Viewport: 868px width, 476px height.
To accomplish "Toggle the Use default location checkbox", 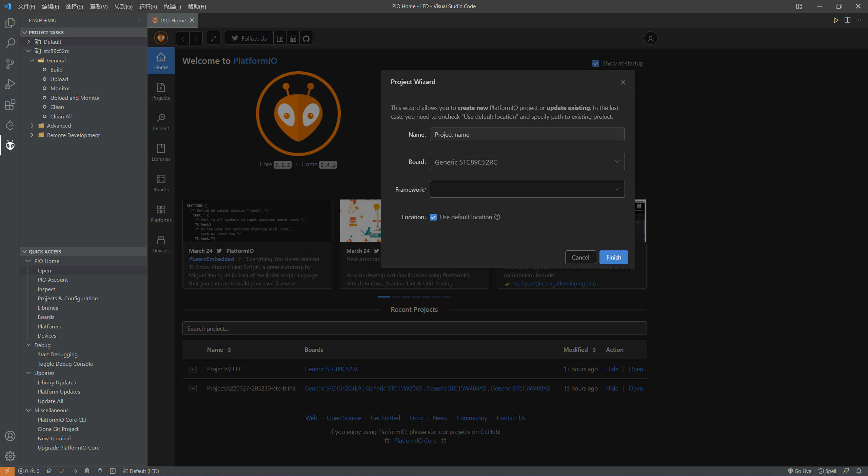I will pyautogui.click(x=433, y=217).
